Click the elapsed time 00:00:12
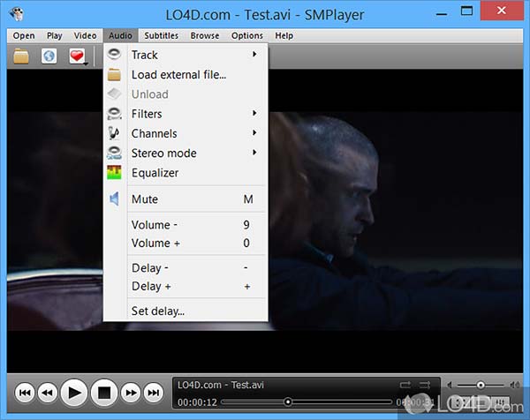Viewport: 530px width, 420px height. click(197, 402)
